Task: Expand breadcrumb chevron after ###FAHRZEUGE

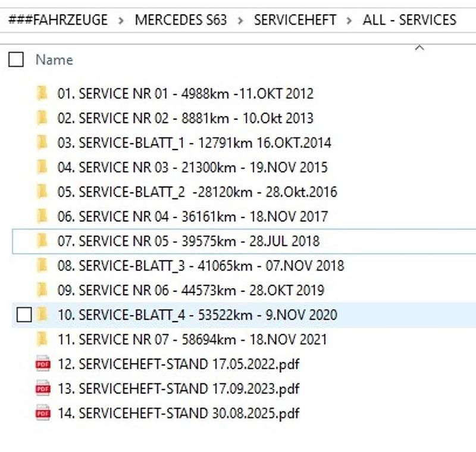Action: (x=121, y=21)
